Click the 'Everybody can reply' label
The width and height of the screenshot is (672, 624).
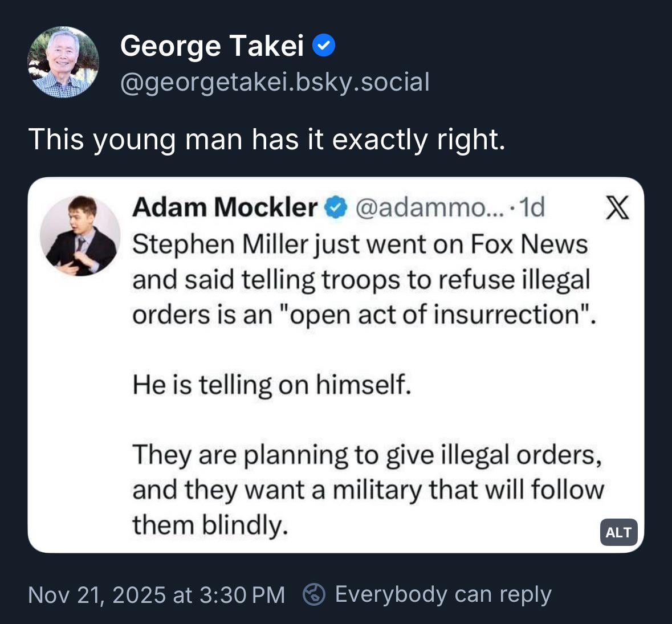click(443, 594)
